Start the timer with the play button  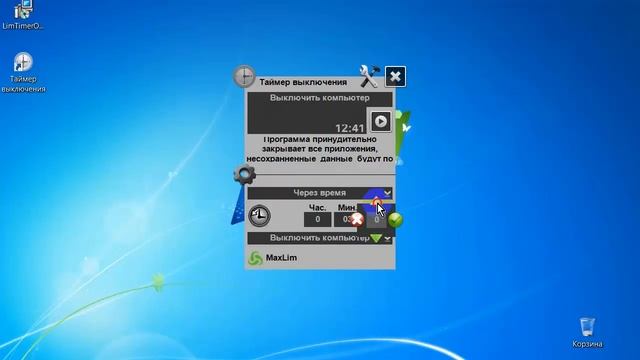(x=380, y=121)
